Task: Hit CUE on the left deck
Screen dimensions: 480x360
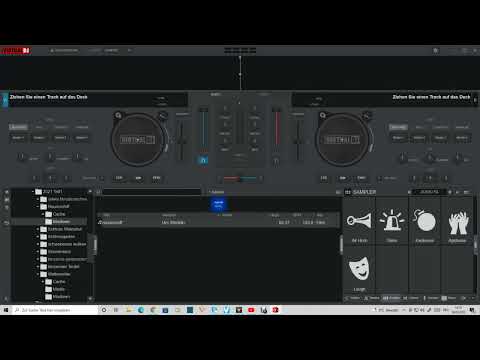Action: 119,178
